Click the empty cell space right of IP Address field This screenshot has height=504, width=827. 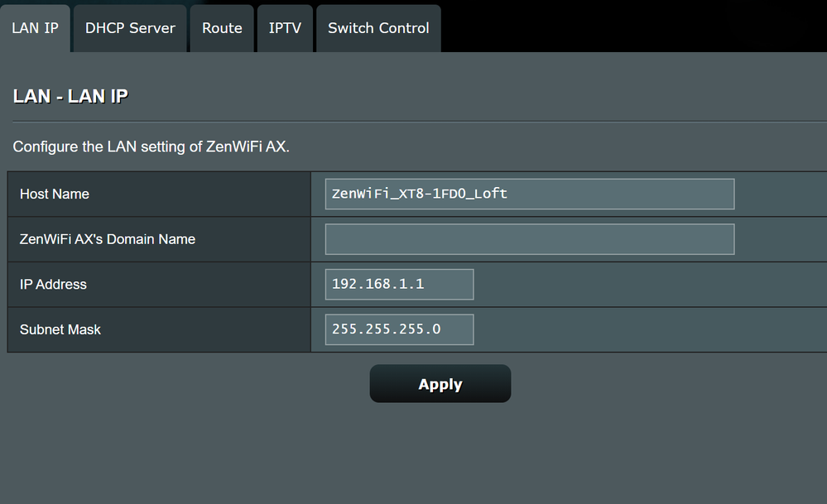click(x=646, y=284)
